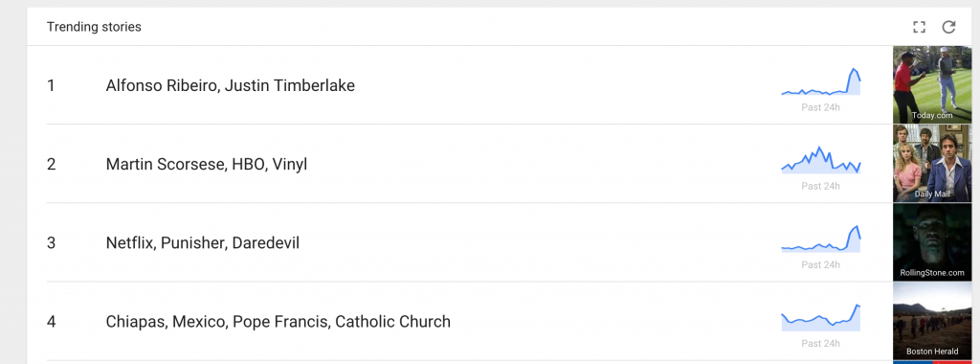Click rank number 3 in list
This screenshot has width=980, height=364.
[x=52, y=242]
